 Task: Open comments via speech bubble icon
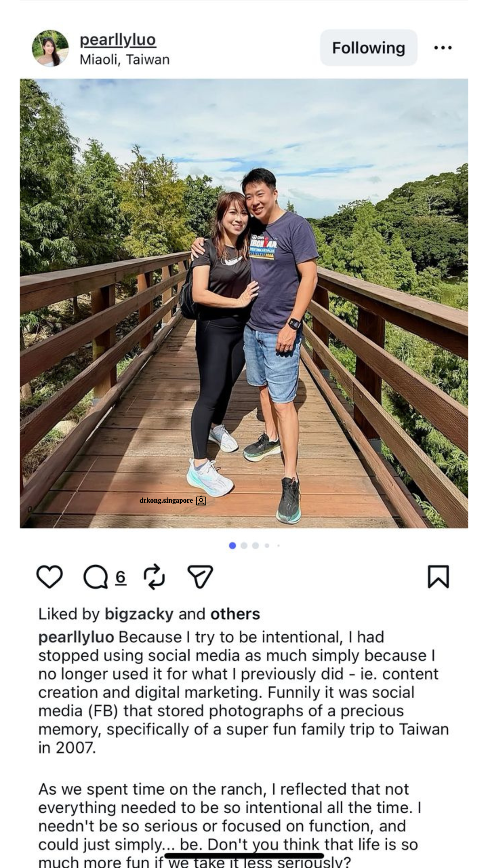tap(95, 577)
